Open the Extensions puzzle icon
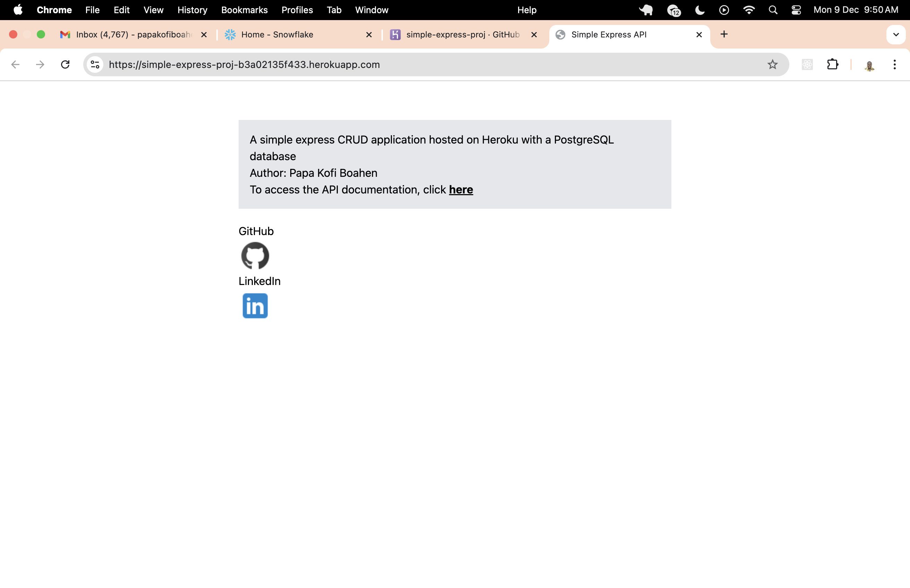The width and height of the screenshot is (910, 588). (832, 64)
